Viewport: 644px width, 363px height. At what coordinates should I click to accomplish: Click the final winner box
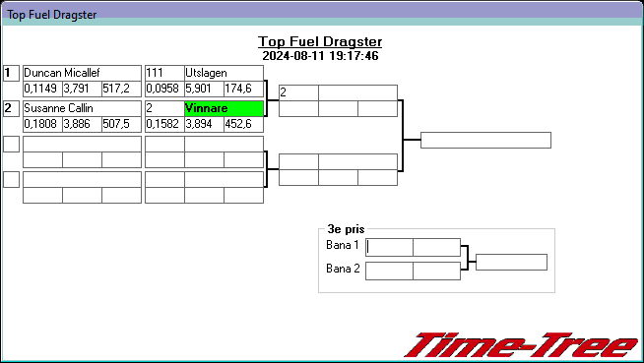click(485, 140)
